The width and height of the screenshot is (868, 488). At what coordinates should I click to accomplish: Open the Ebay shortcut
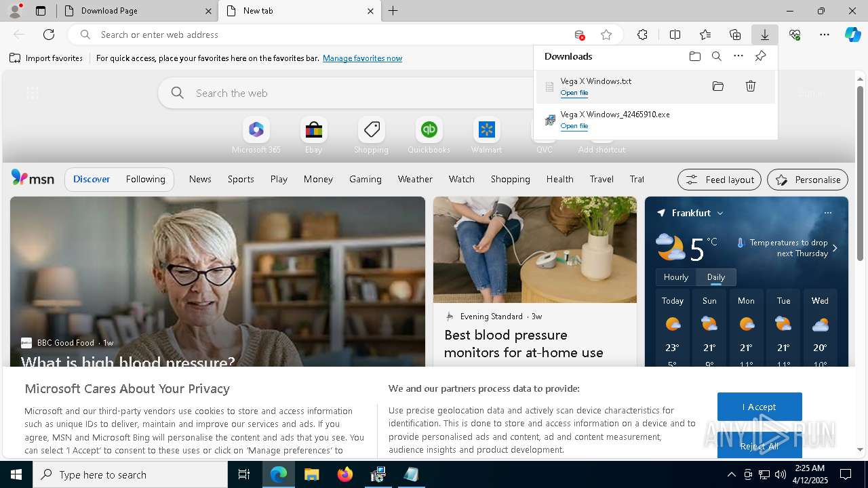314,136
